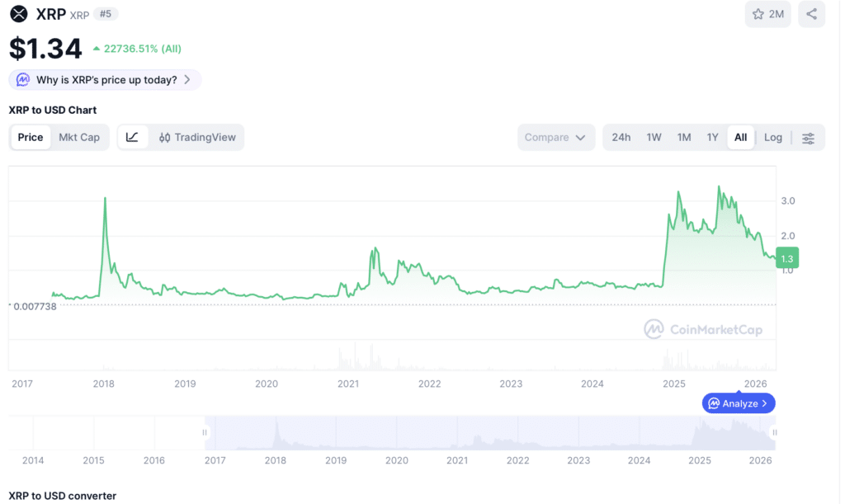
Task: Add XRP to watchlist with star button
Action: click(768, 14)
